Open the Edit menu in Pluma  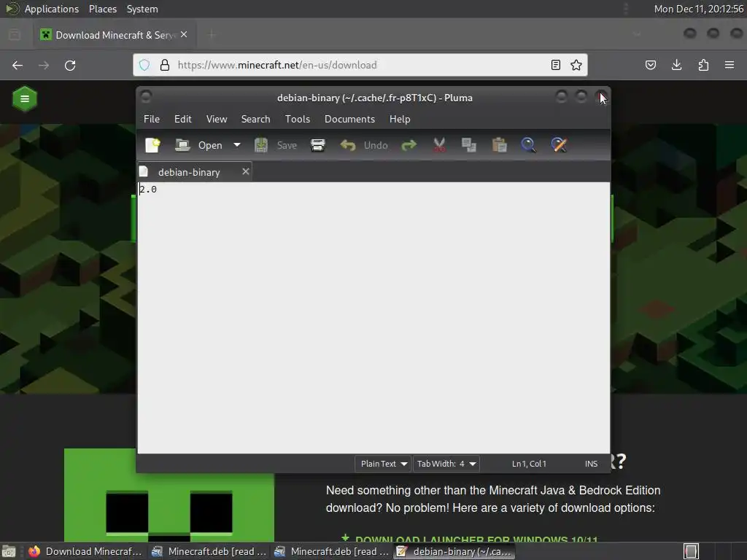183,119
